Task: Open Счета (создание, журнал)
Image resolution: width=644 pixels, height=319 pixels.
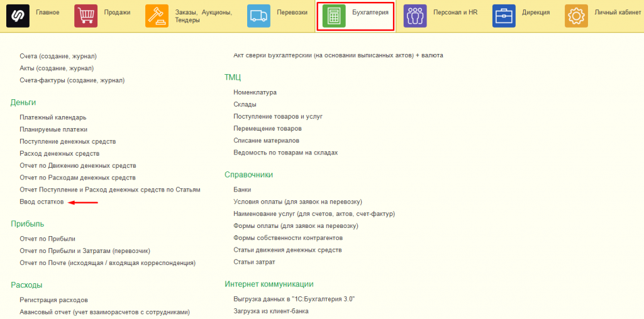Action: click(x=58, y=56)
